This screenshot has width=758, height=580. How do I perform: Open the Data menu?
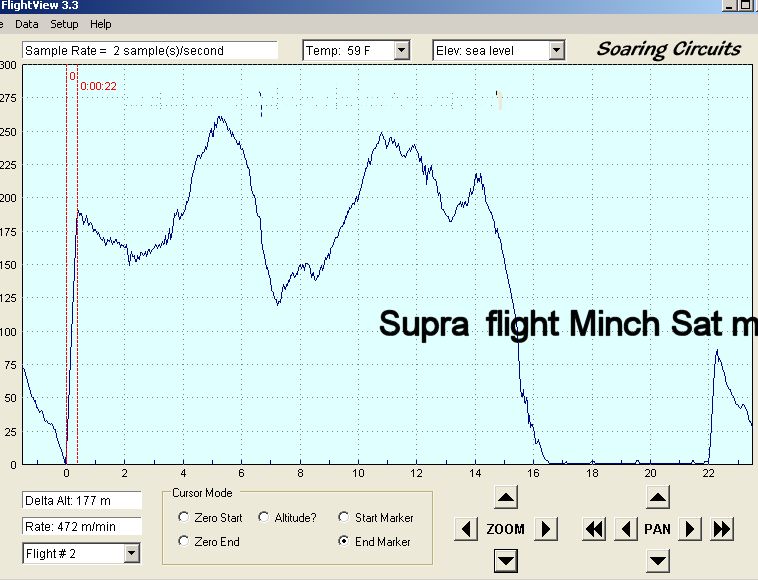click(27, 24)
